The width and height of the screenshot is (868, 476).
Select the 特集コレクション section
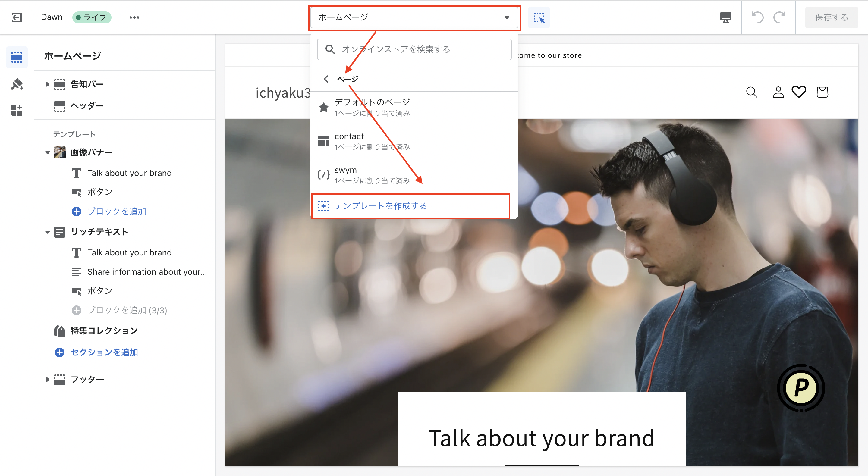[x=104, y=331]
